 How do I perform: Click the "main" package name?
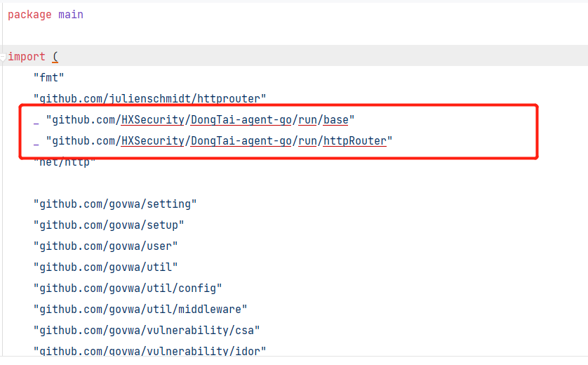pyautogui.click(x=71, y=15)
